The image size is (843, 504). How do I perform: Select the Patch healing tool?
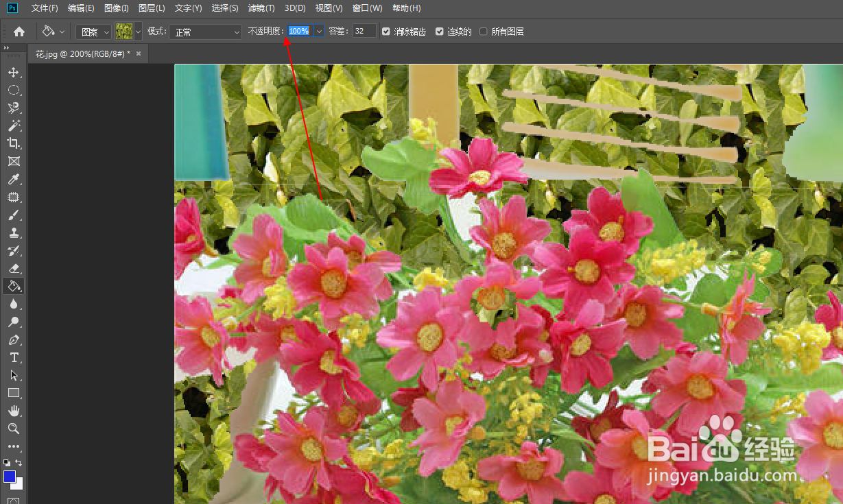coord(14,197)
